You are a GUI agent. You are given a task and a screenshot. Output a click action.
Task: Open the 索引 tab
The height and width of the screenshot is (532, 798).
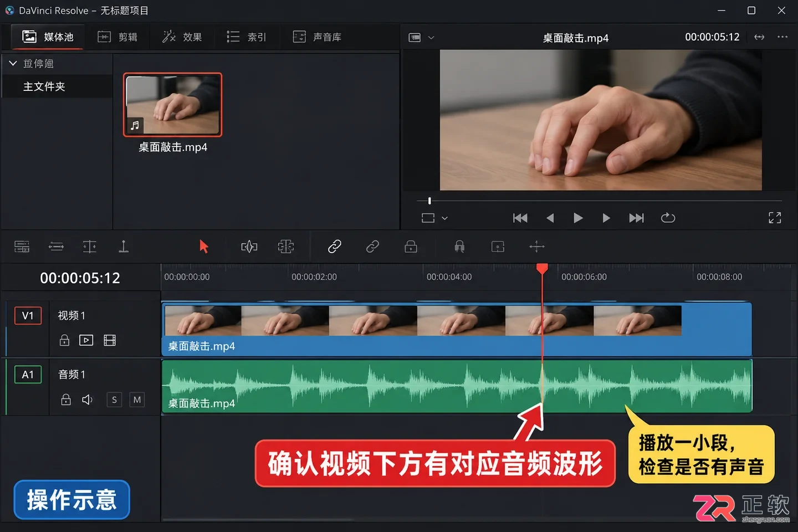click(247, 37)
